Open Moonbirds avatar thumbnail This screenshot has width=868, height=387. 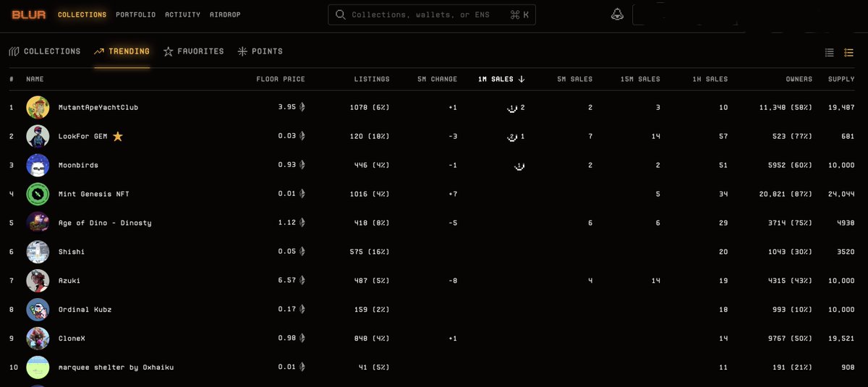38,165
